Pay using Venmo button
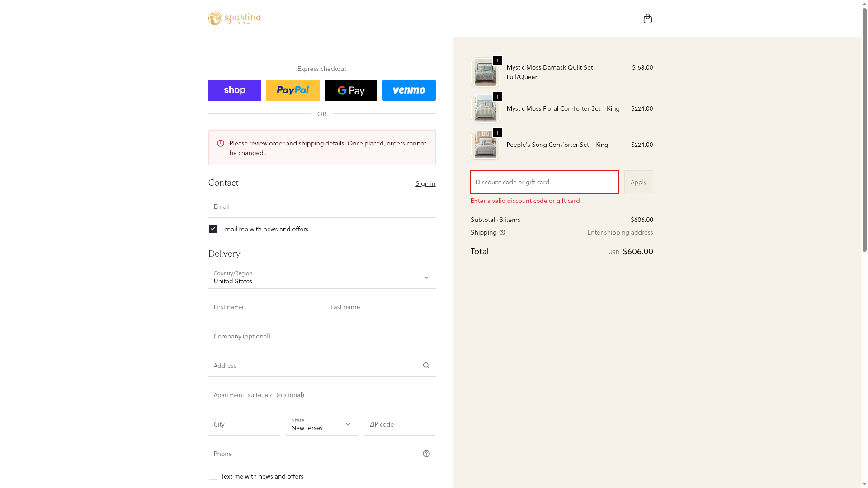The image size is (868, 488). pyautogui.click(x=409, y=90)
